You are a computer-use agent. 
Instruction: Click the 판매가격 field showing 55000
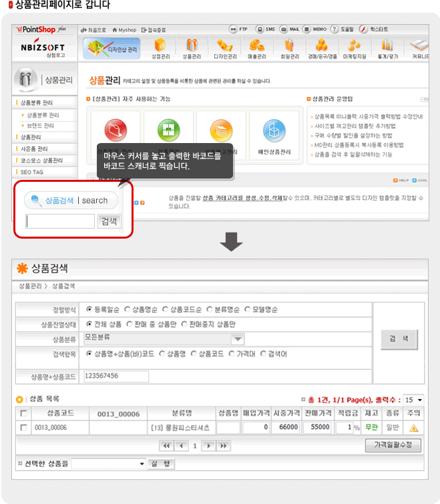(x=318, y=428)
